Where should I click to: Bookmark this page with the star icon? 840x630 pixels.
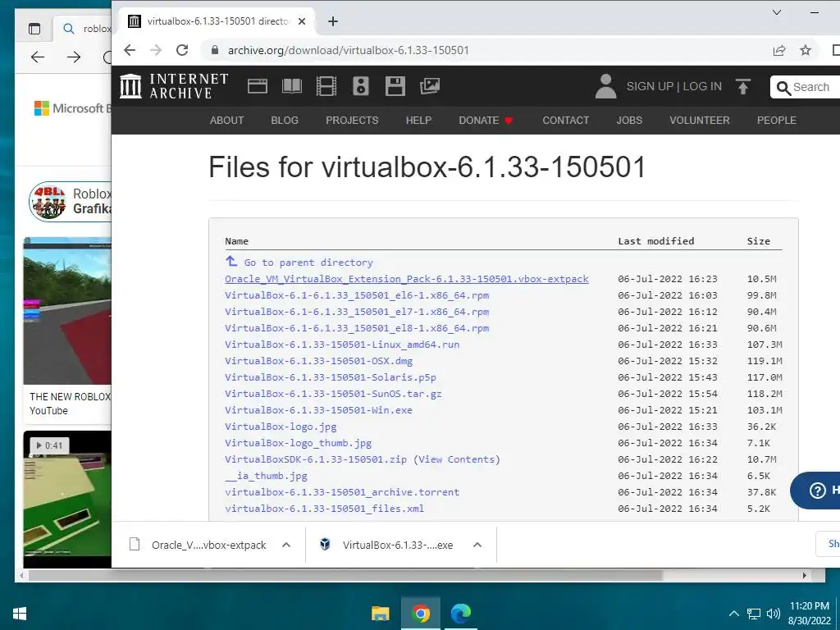(806, 50)
